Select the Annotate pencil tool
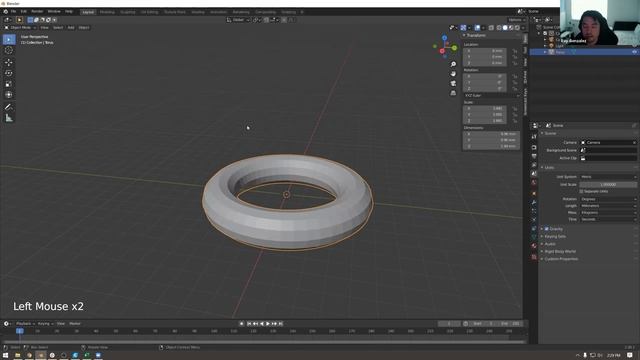 tap(9, 107)
